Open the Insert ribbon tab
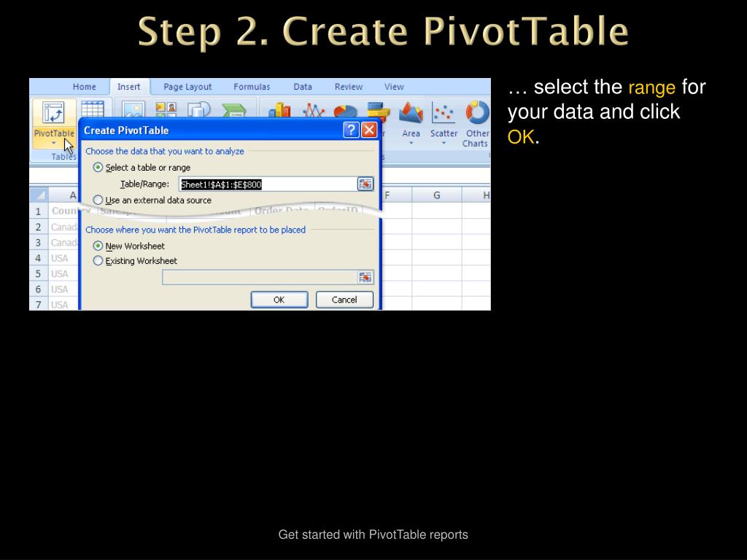The width and height of the screenshot is (747, 560). 128,87
